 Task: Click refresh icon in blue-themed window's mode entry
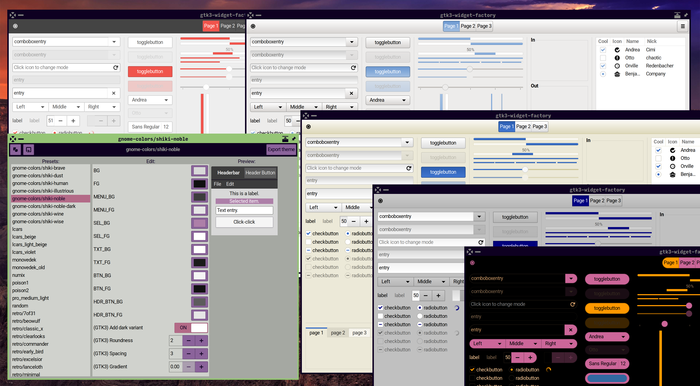(354, 68)
